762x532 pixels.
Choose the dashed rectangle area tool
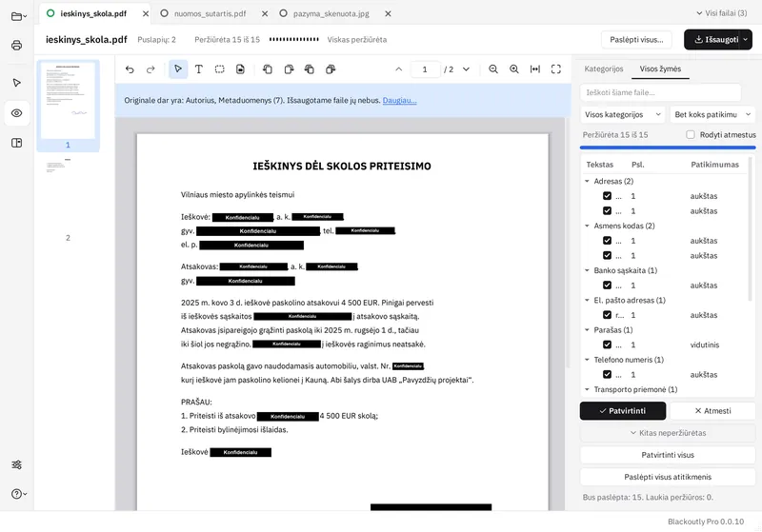click(x=220, y=69)
